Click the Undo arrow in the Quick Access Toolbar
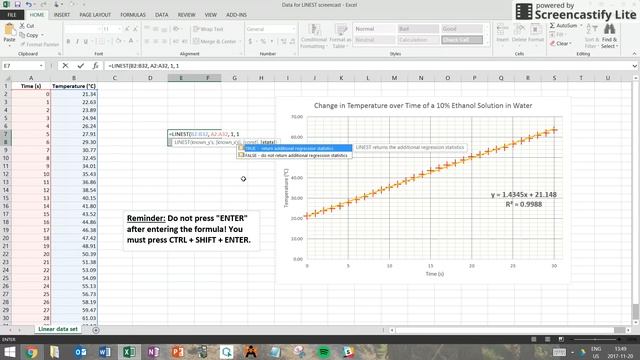The image size is (640, 360). [28, 4]
